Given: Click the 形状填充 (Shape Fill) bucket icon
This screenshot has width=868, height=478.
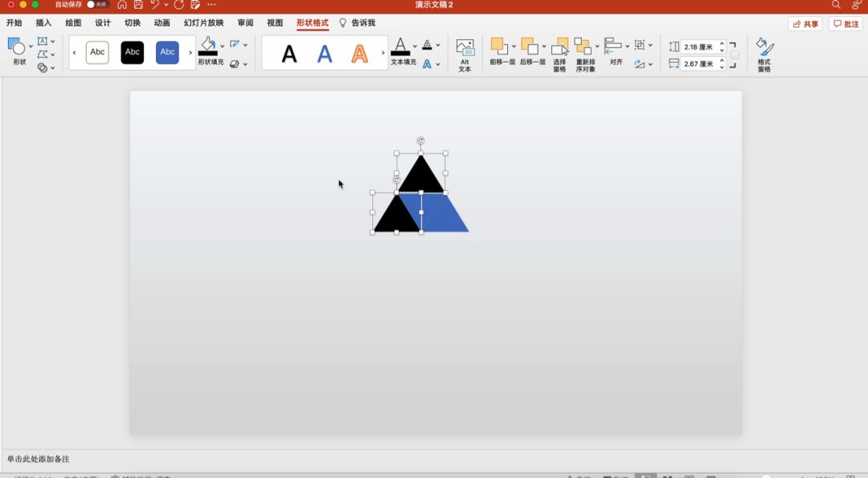Looking at the screenshot, I should [x=208, y=45].
